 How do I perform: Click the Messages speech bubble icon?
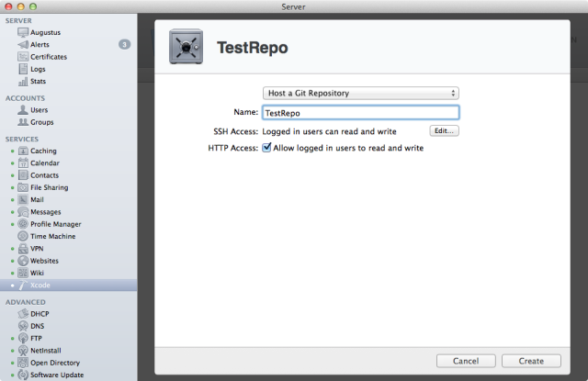point(23,212)
